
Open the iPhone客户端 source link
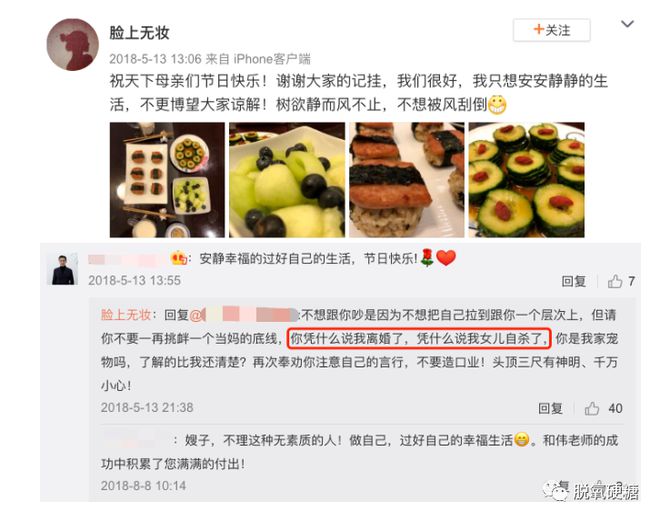tap(272, 59)
